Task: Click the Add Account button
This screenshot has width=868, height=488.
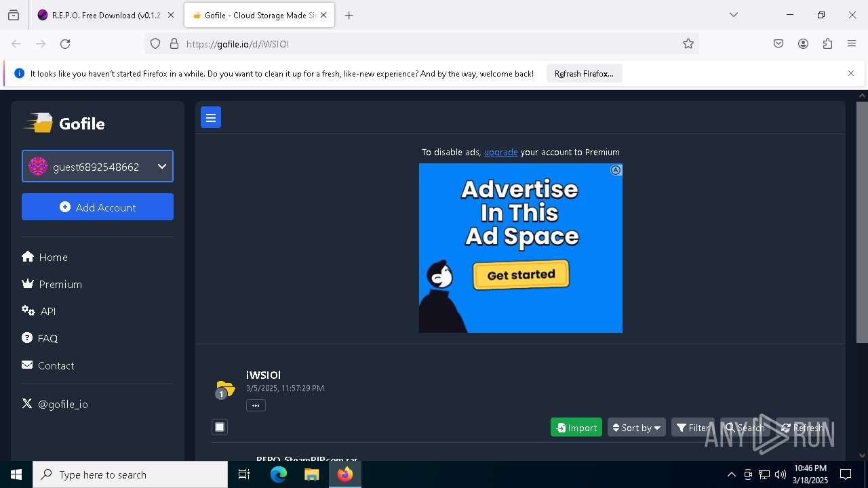Action: point(98,207)
